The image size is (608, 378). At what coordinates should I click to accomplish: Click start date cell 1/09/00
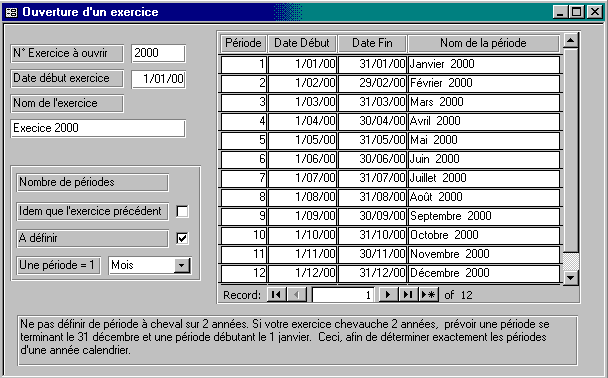click(x=302, y=216)
